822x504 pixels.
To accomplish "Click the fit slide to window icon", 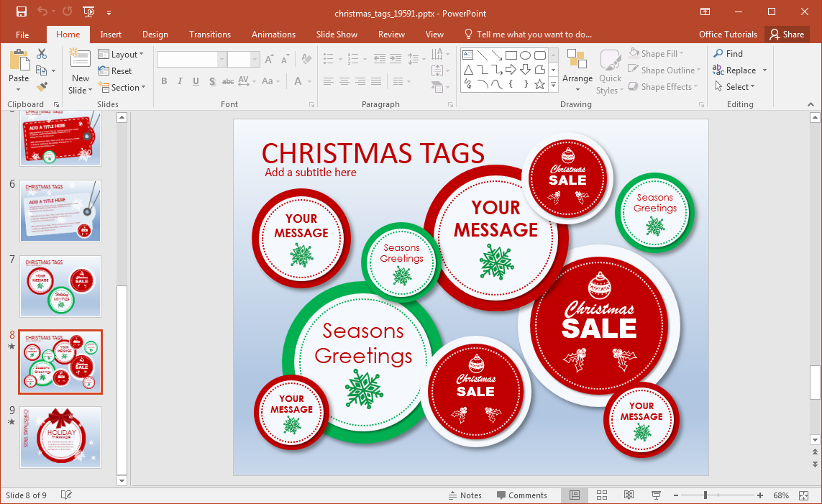I will pyautogui.click(x=803, y=495).
